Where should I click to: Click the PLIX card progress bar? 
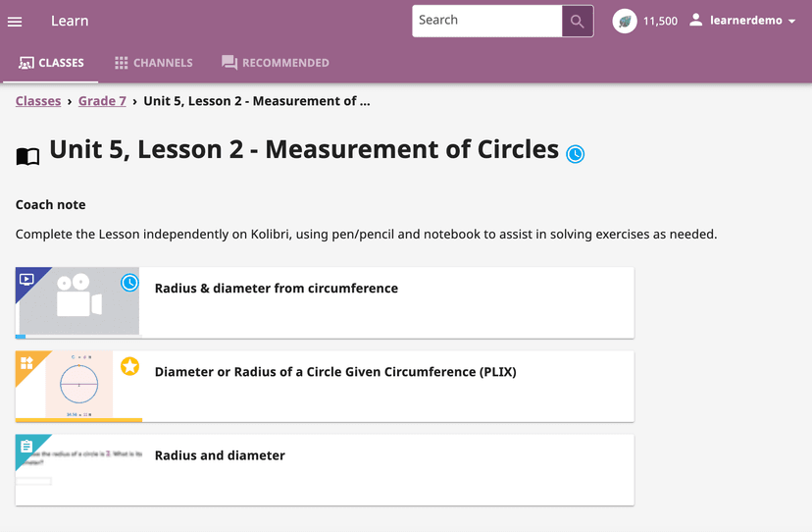[x=78, y=420]
